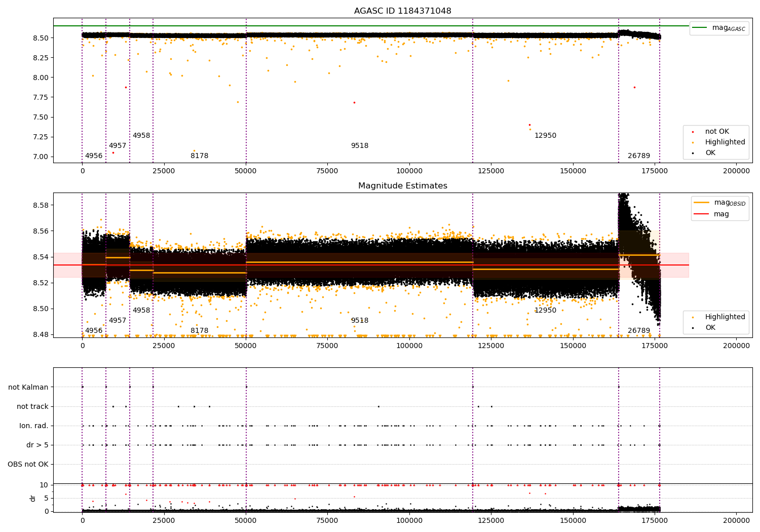760x532 pixels.
Task: Click the 7.50 y-axis tick label
Action: tap(42, 117)
